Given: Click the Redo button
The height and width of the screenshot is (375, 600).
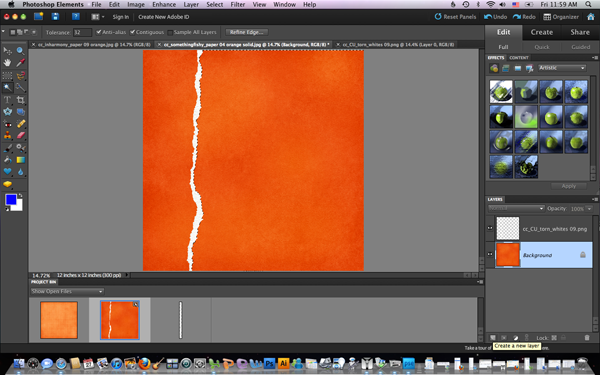Looking at the screenshot, I should click(x=524, y=16).
